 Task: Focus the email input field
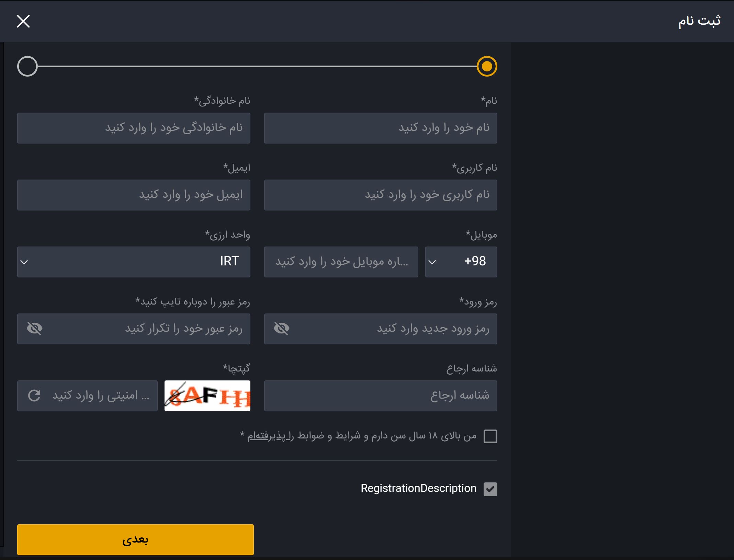coord(134,195)
